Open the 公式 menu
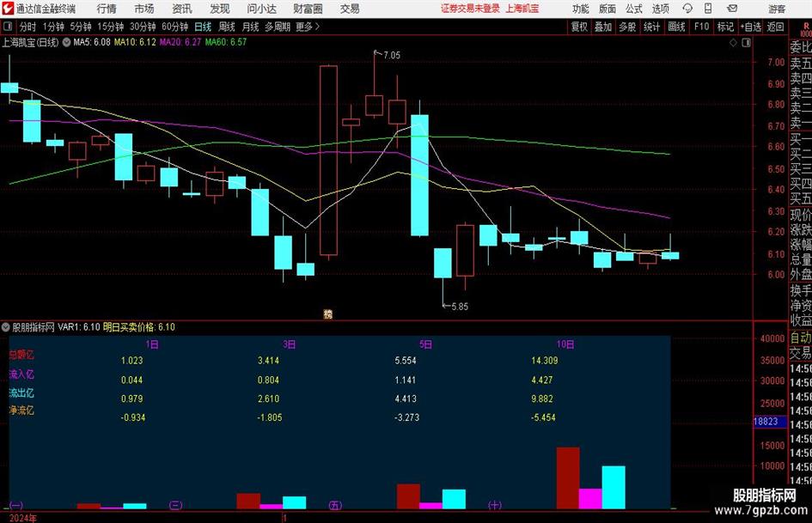 click(634, 9)
